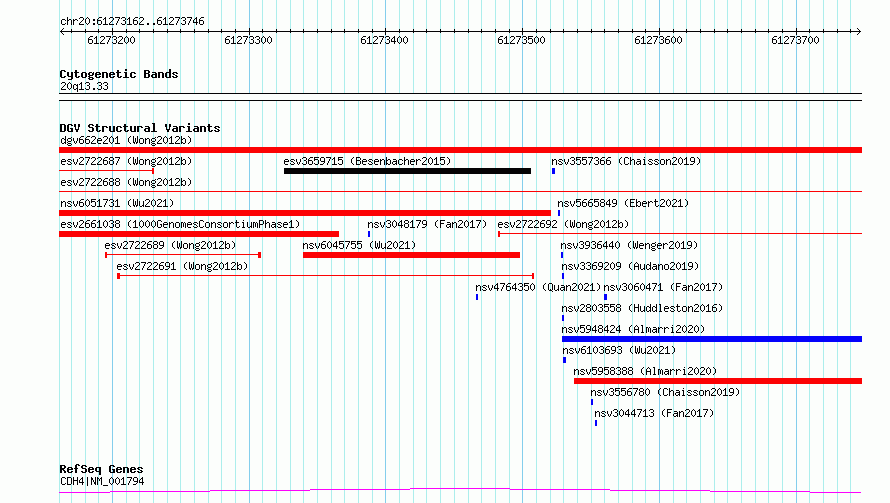890x503 pixels.
Task: Select the nsv5958388 red bar
Action: (x=718, y=381)
